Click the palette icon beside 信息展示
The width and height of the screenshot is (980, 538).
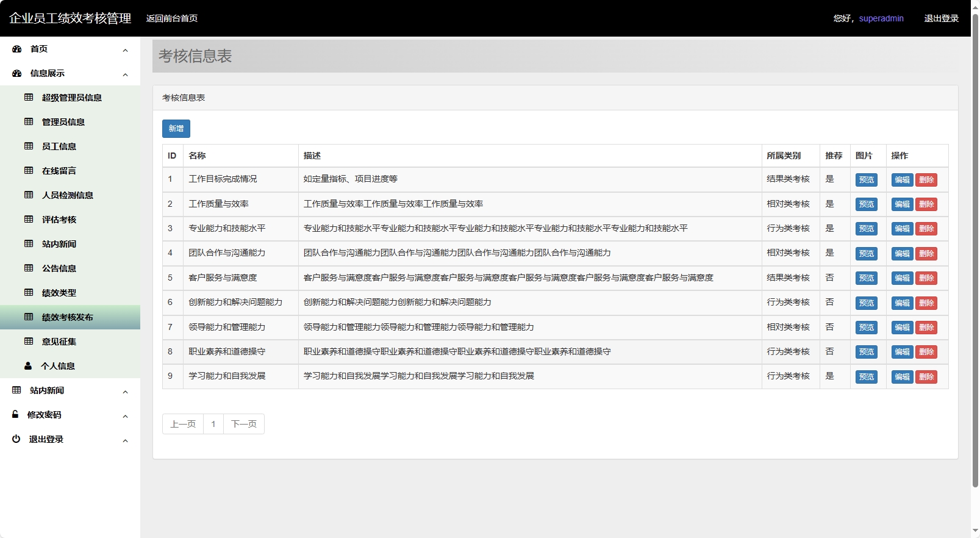coord(17,73)
